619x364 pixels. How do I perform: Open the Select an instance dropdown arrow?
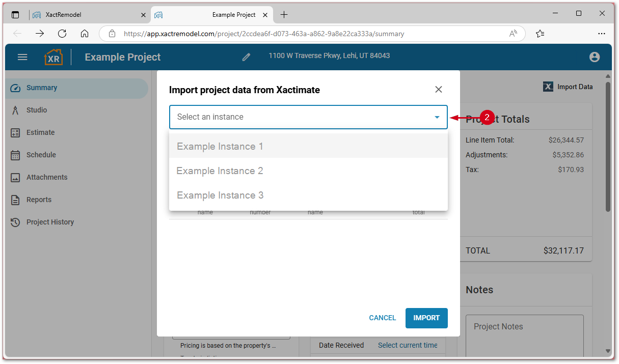(437, 117)
